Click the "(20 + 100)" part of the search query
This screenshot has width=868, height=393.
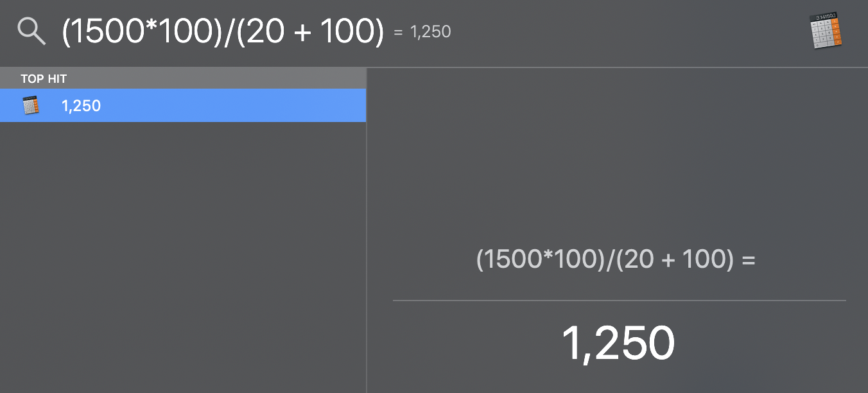(x=310, y=31)
